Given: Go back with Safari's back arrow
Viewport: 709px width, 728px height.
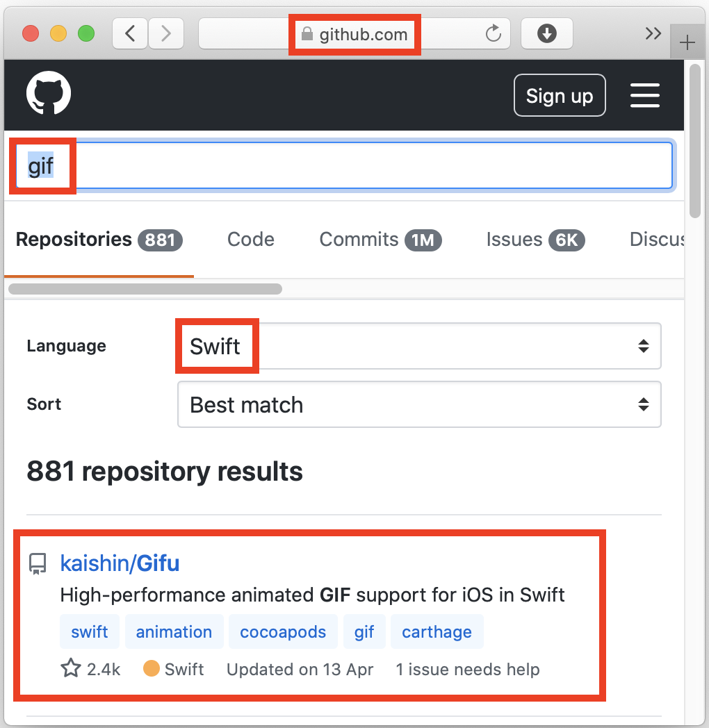Looking at the screenshot, I should 130,33.
